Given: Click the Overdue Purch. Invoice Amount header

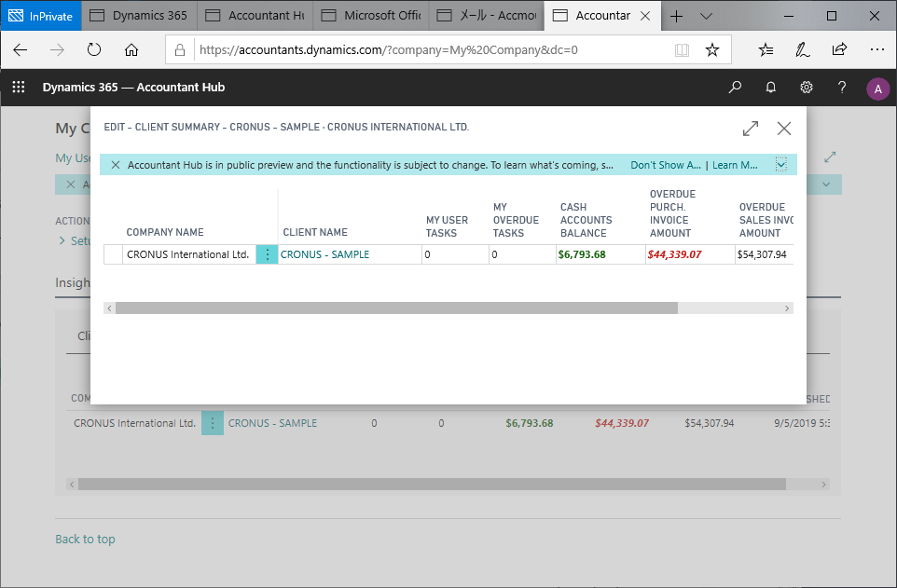Looking at the screenshot, I should tap(672, 213).
